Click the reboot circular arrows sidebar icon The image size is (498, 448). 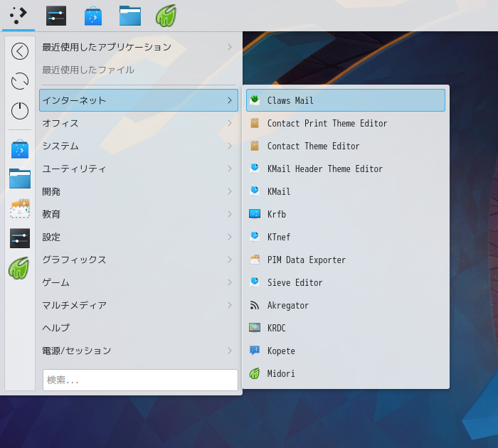coord(20,81)
